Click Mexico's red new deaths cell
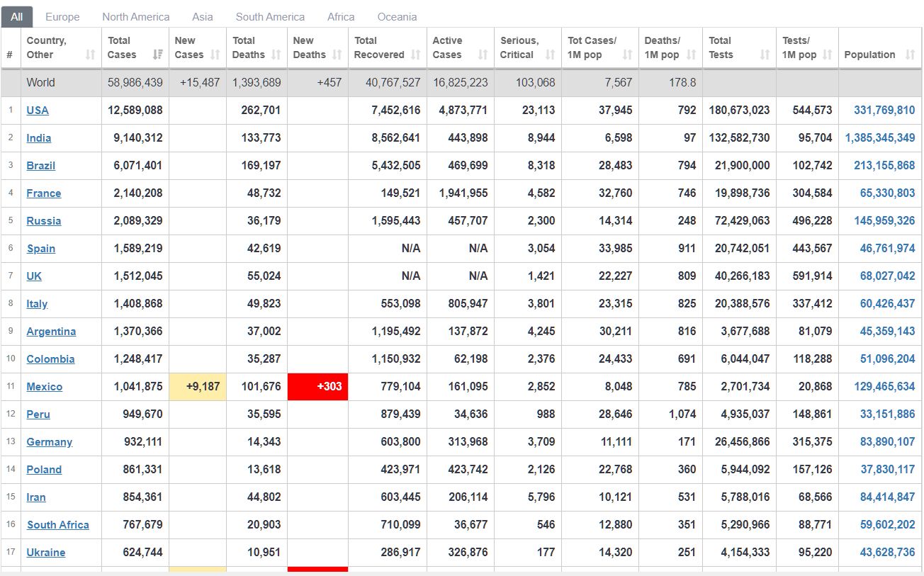Image resolution: width=924 pixels, height=576 pixels. point(317,386)
